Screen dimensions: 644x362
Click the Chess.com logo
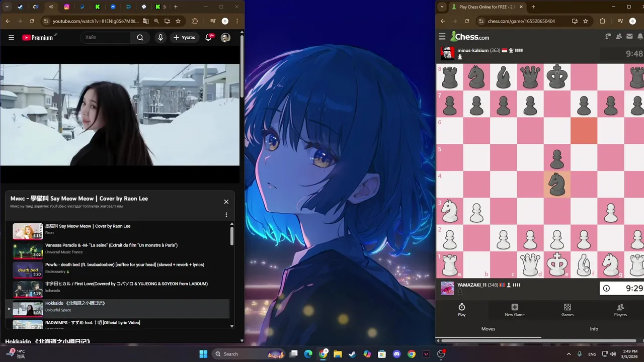470,36
